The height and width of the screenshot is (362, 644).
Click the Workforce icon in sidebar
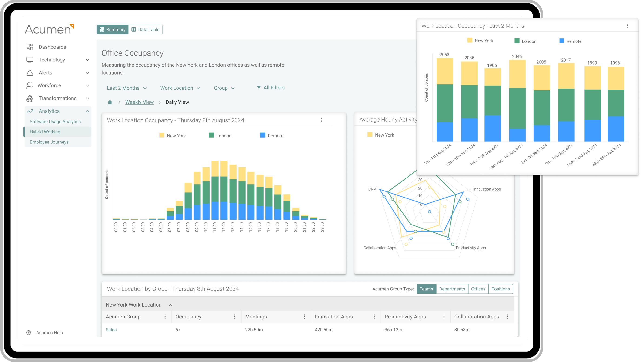point(30,85)
